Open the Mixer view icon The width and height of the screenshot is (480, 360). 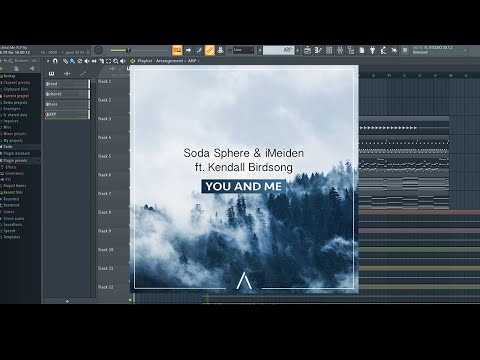[x=340, y=50]
